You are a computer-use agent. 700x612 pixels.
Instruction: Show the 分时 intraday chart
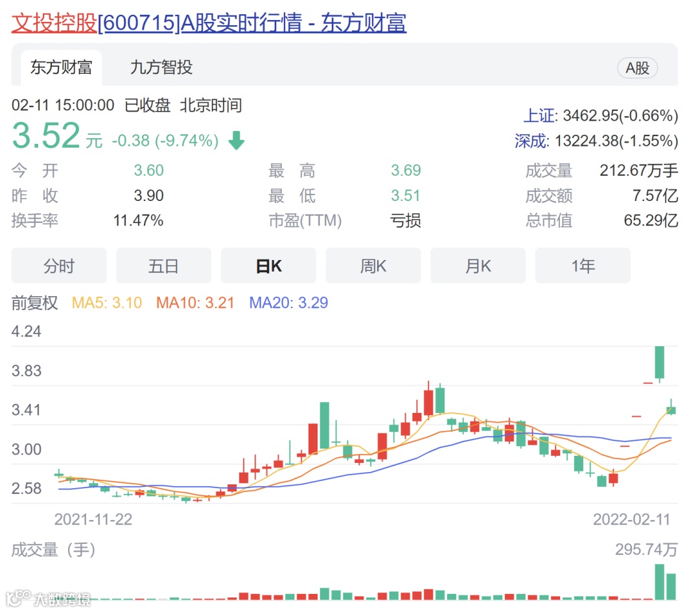tap(59, 266)
